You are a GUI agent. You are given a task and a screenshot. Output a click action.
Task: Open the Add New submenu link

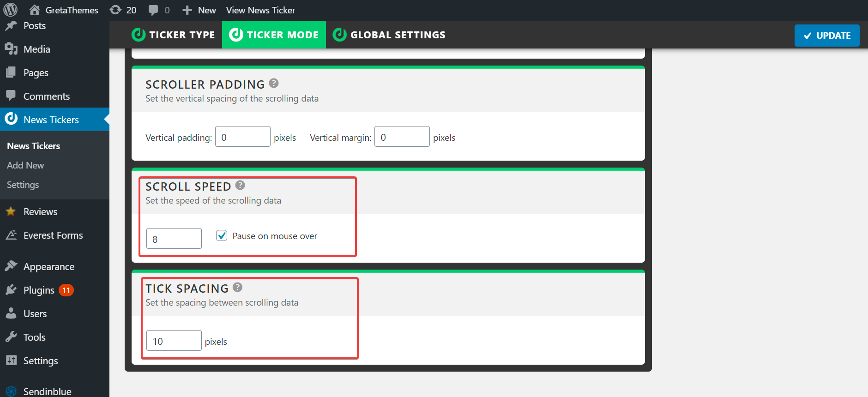point(25,165)
